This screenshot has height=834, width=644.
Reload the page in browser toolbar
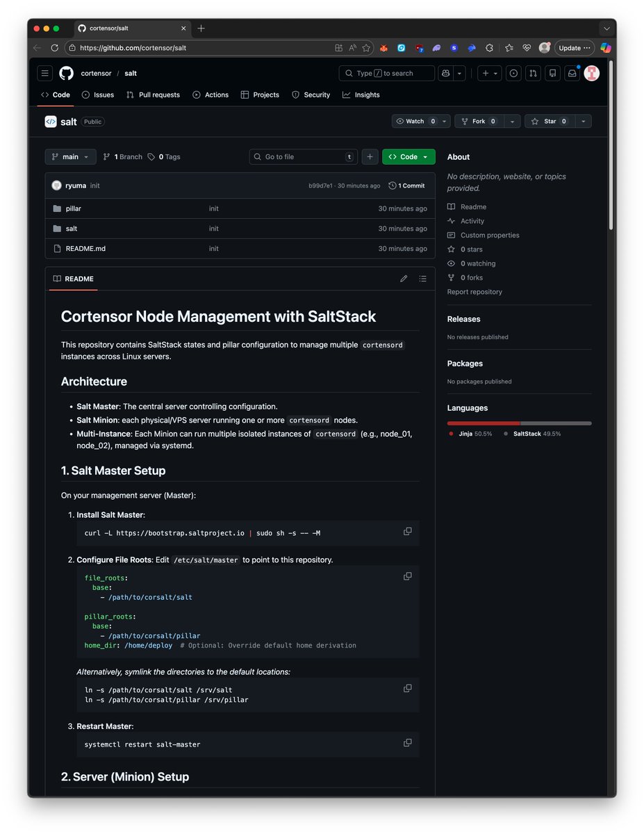54,48
